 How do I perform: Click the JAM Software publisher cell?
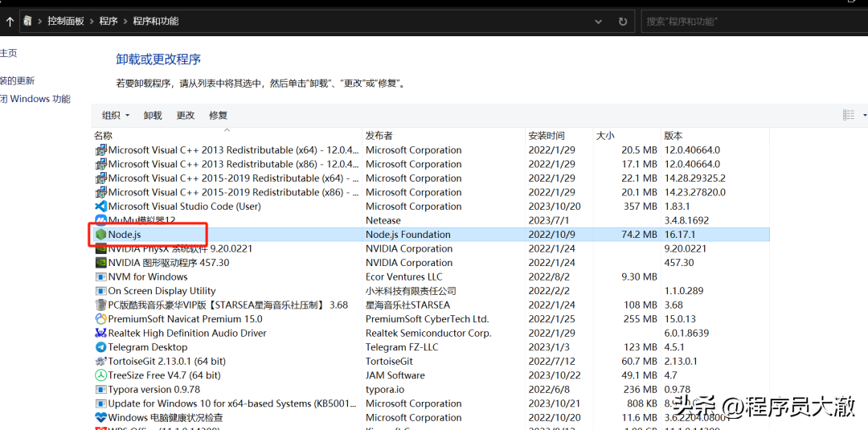pos(395,375)
